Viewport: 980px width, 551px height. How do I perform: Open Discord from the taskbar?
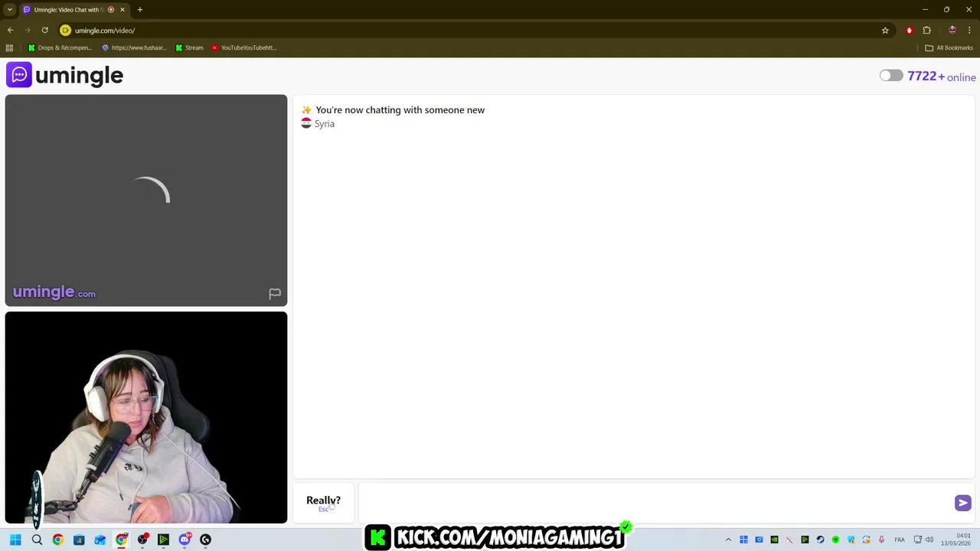click(x=185, y=540)
